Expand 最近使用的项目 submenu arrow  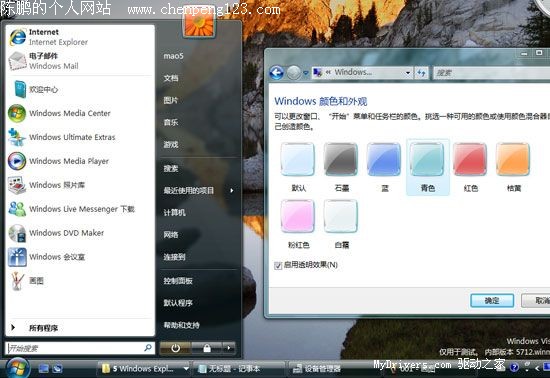click(x=232, y=190)
